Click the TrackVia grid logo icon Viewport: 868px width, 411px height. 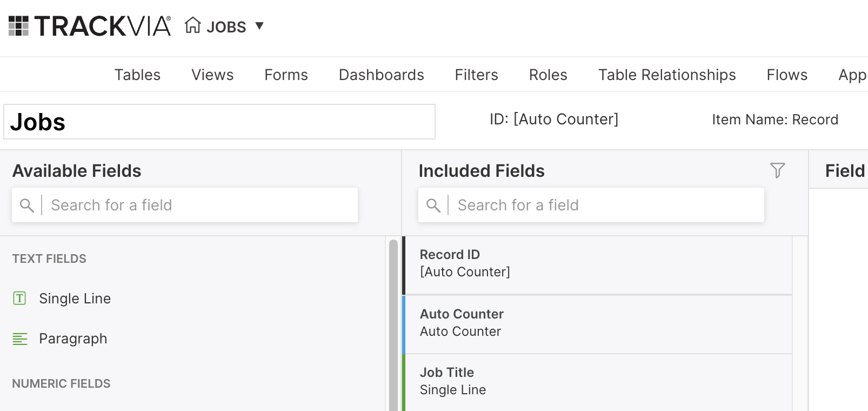point(18,26)
